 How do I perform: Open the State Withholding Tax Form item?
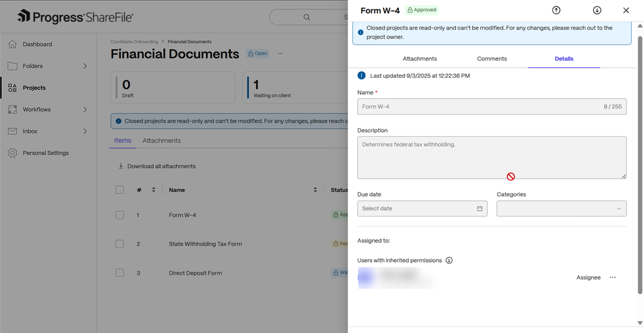[205, 244]
